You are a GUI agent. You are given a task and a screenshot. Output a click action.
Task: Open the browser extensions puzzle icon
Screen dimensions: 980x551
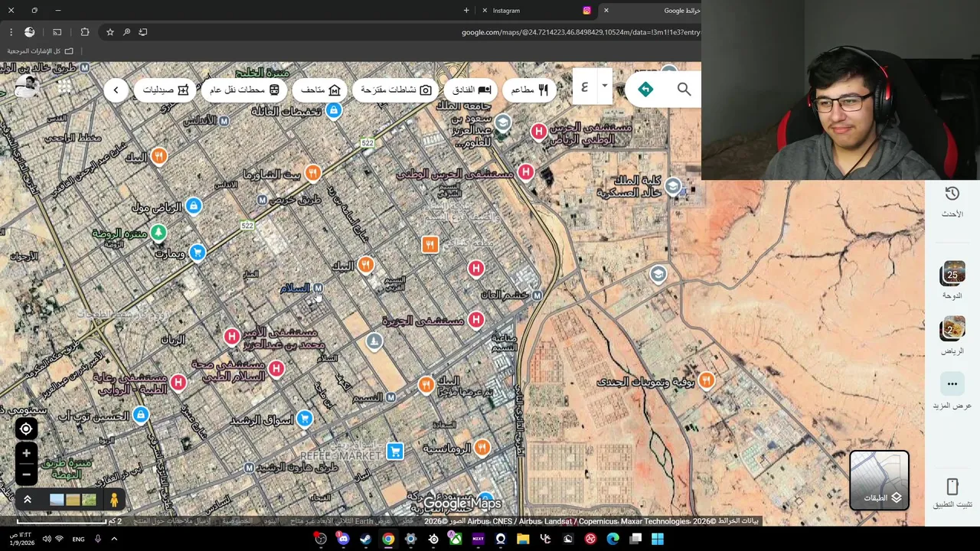[85, 32]
